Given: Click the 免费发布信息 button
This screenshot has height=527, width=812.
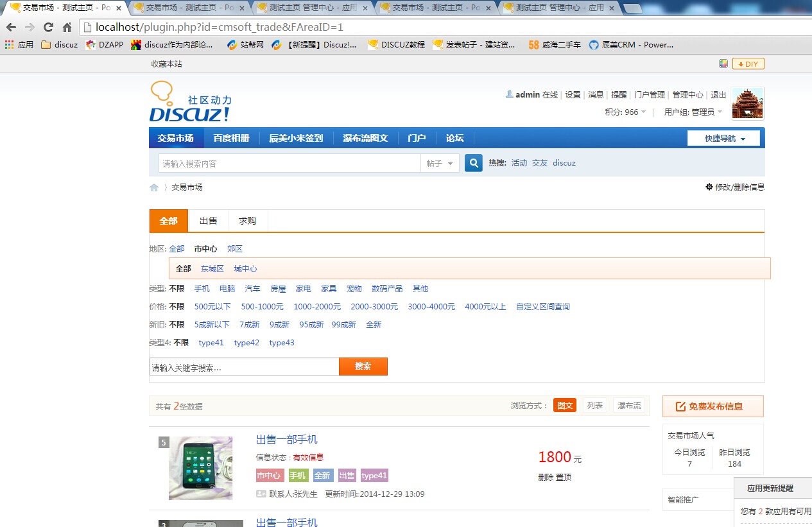Looking at the screenshot, I should pos(713,406).
